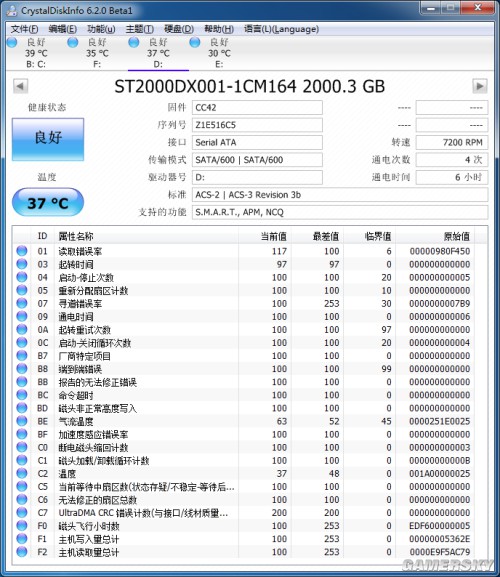Click the previous disk arrow icon

(20, 86)
